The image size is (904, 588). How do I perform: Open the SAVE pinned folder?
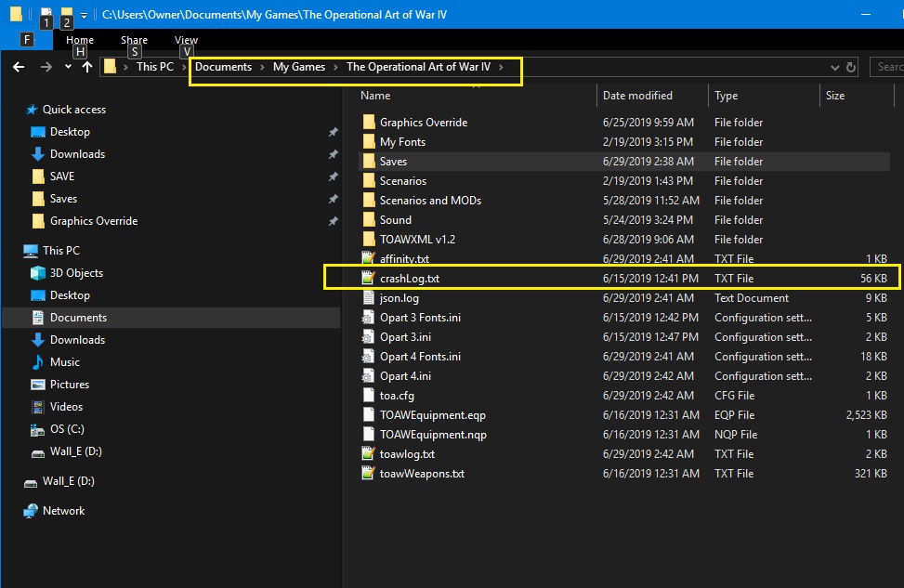tap(61, 176)
